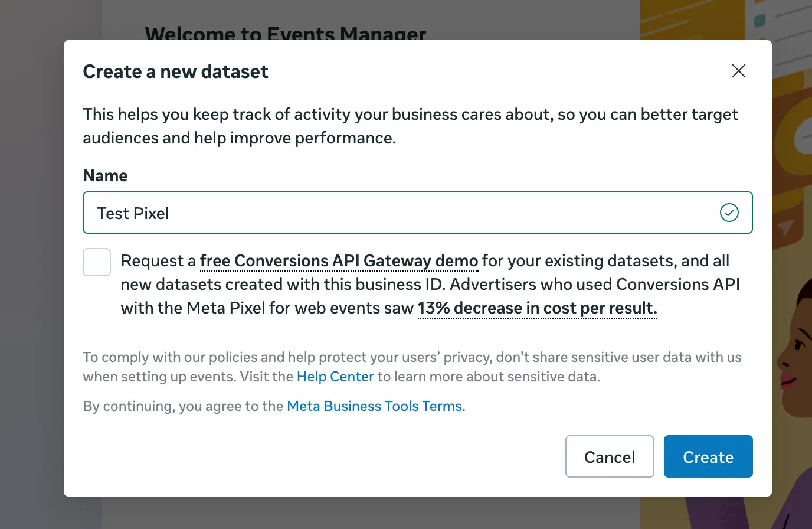Viewport: 812px width, 529px height.
Task: Click the teal square in background illustration
Action: pyautogui.click(x=760, y=21)
